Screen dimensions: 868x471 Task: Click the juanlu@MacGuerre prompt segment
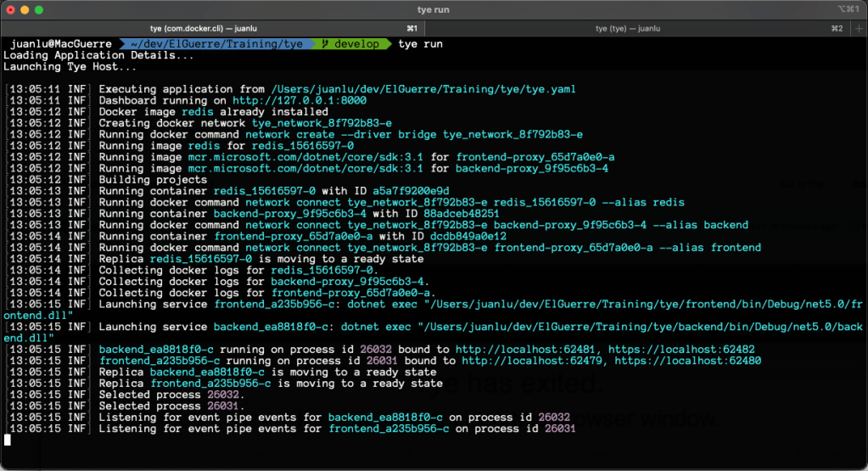pos(59,43)
